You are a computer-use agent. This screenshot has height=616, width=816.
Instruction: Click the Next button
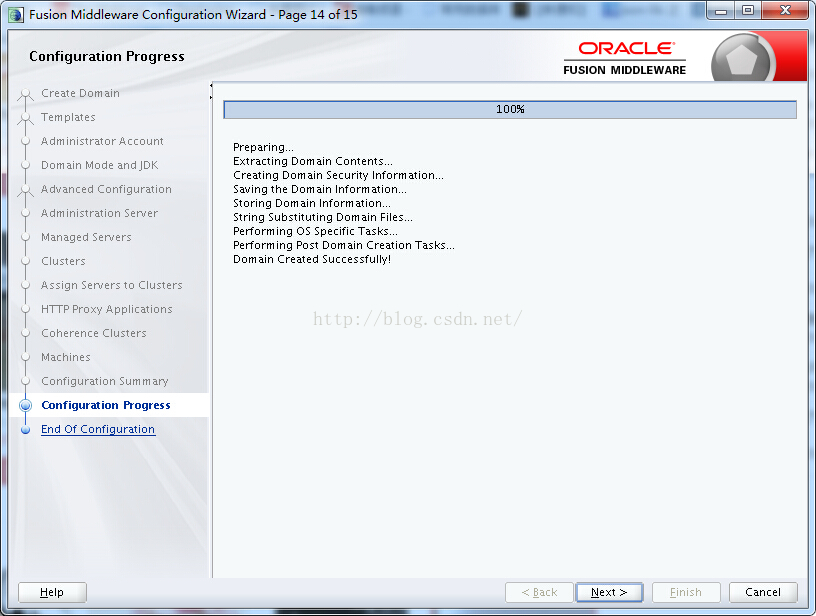609,592
